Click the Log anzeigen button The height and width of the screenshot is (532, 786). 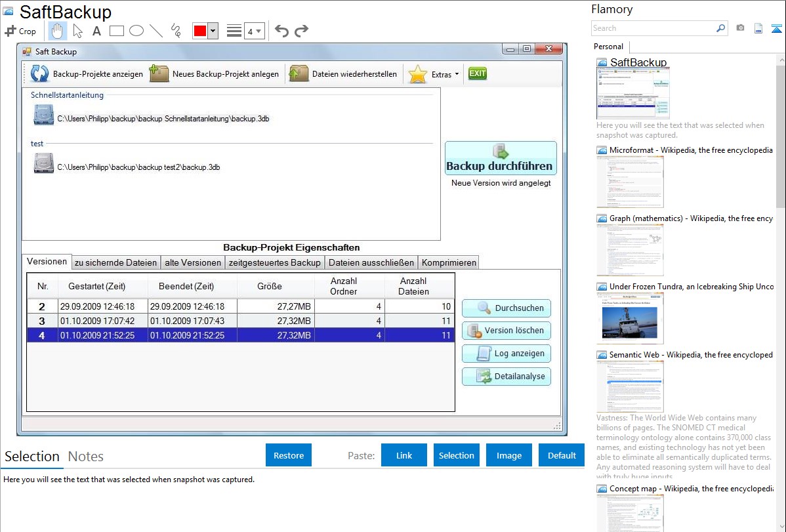coord(507,354)
